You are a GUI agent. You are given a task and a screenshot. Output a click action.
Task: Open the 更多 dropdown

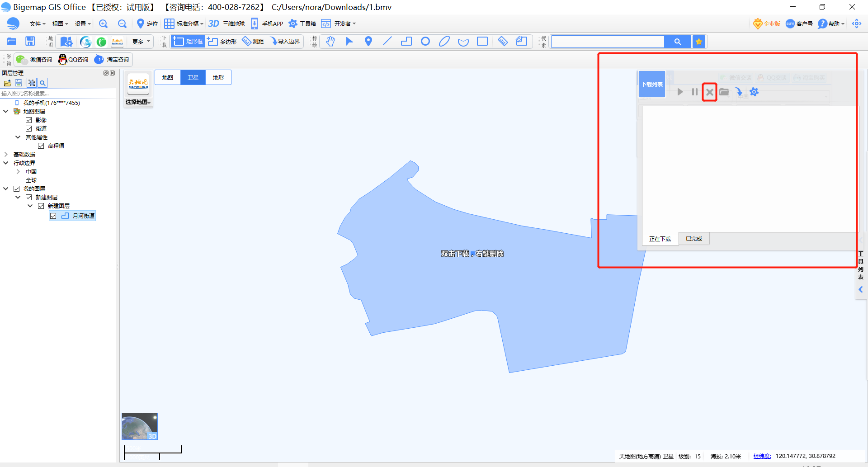tap(141, 42)
